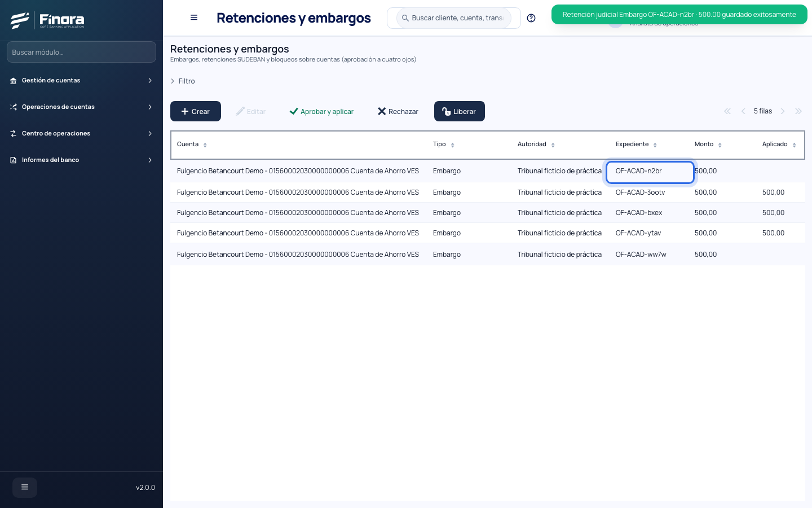The width and height of the screenshot is (812, 508).
Task: Sort the Expediente column
Action: click(x=655, y=145)
